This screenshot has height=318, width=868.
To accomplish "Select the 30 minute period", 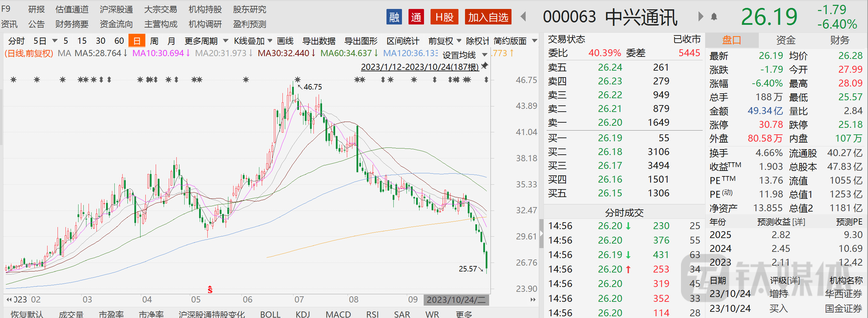I will click(101, 41).
